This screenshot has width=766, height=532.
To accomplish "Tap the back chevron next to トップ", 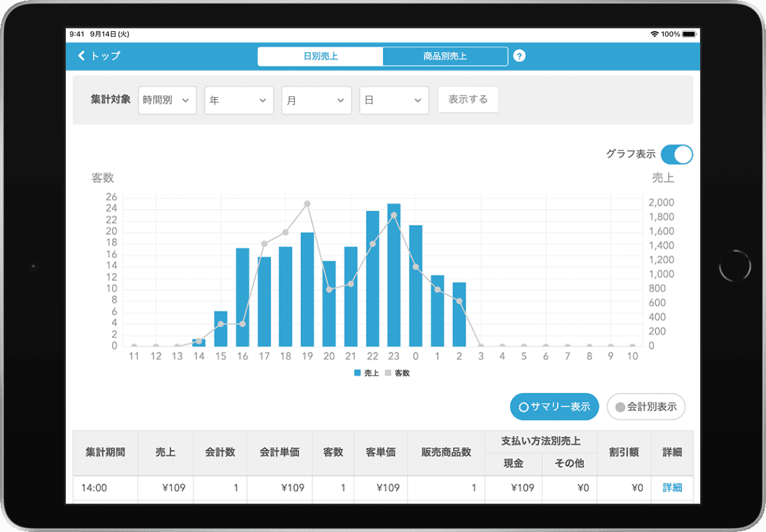I will 82,56.
